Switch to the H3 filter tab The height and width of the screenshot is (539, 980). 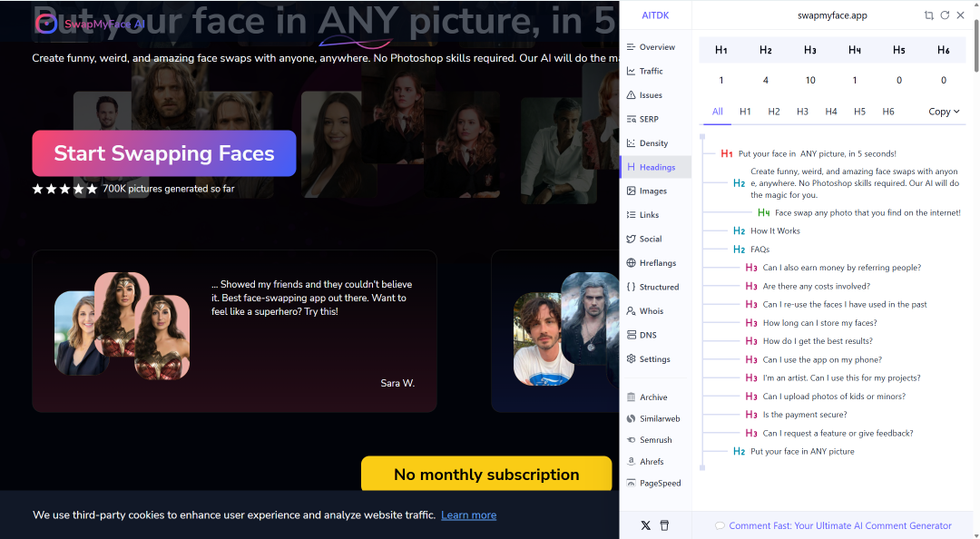pos(802,112)
